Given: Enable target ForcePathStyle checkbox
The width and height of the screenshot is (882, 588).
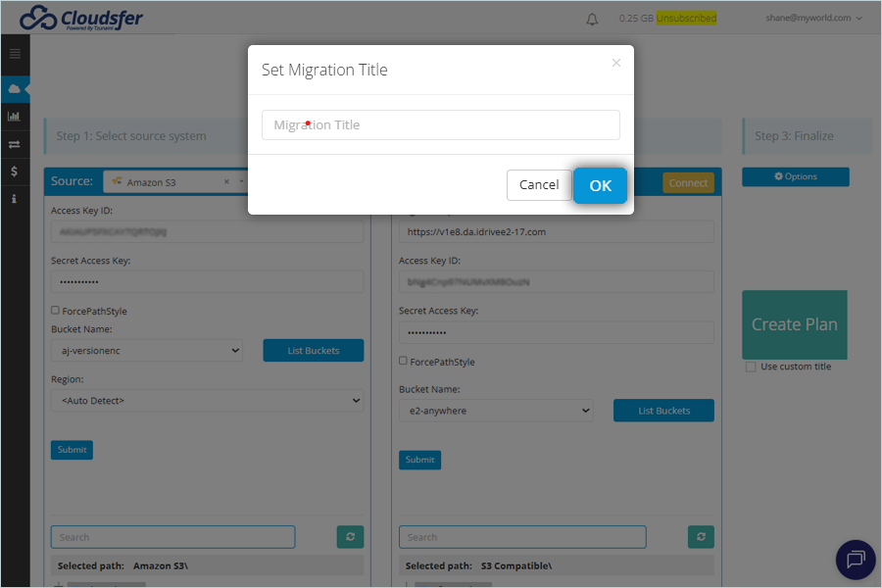Looking at the screenshot, I should [403, 361].
